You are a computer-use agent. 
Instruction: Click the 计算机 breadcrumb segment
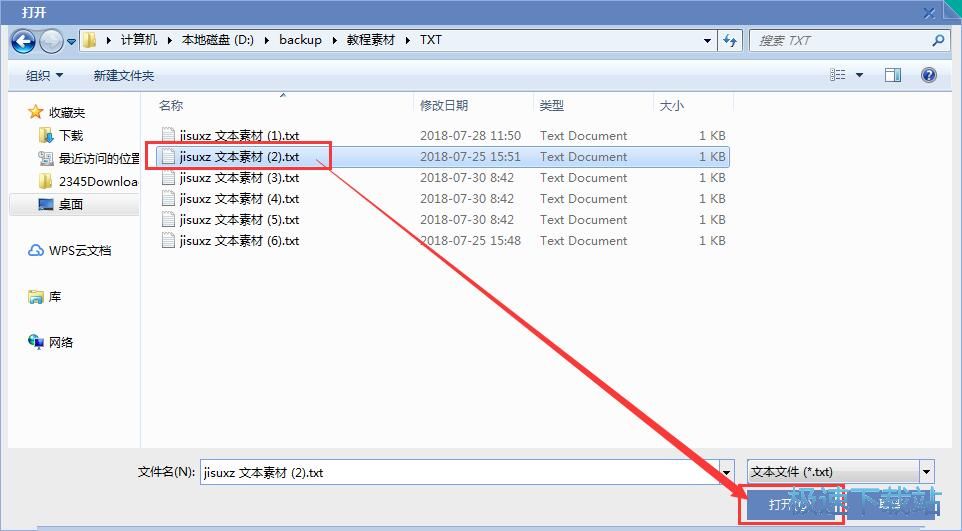[x=139, y=40]
